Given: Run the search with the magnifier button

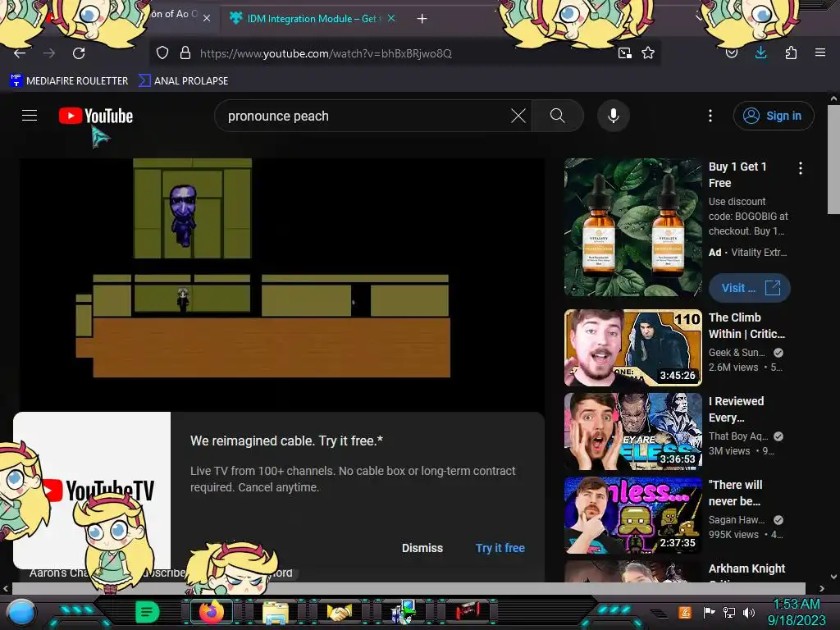Looking at the screenshot, I should [x=557, y=116].
